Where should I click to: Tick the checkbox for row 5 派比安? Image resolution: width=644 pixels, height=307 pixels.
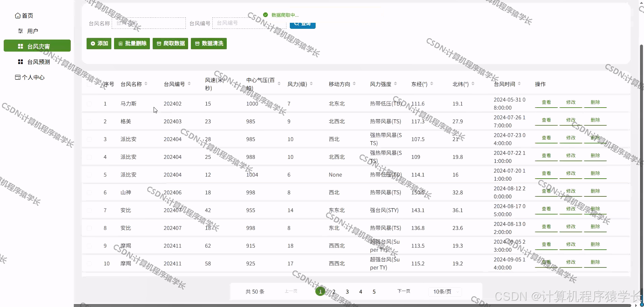click(89, 175)
